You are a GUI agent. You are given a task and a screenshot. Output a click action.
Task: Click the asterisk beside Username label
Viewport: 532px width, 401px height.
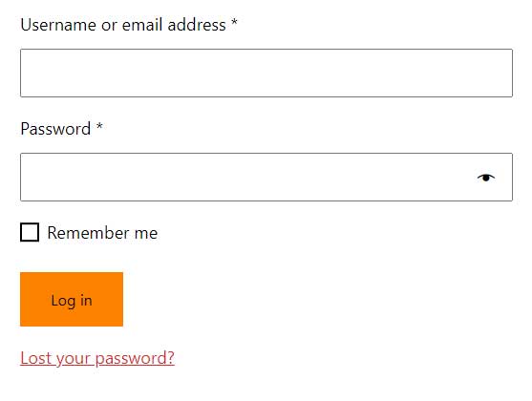[x=234, y=22]
